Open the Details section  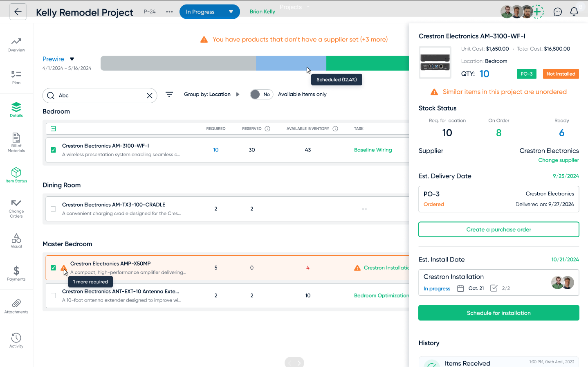[16, 110]
